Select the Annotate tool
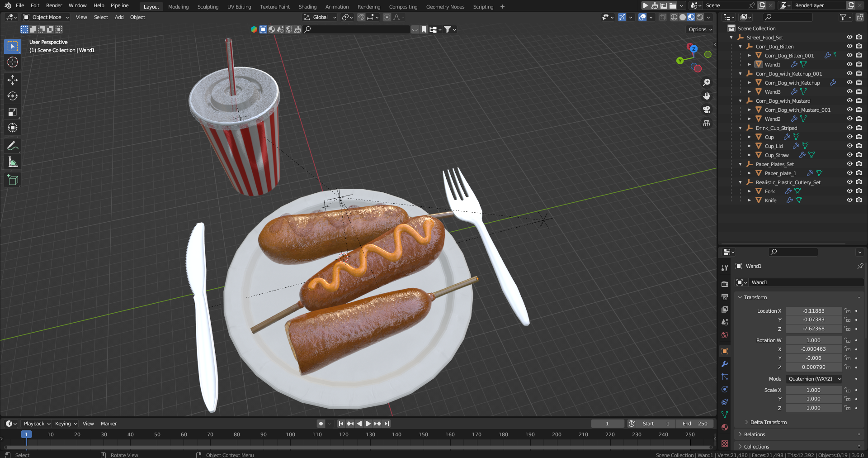This screenshot has width=868, height=458. [13, 146]
